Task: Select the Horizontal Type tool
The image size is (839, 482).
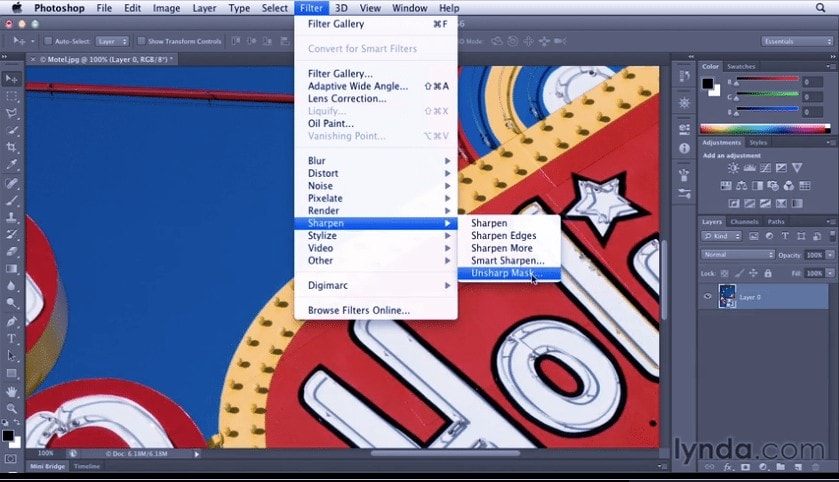Action: click(x=11, y=339)
